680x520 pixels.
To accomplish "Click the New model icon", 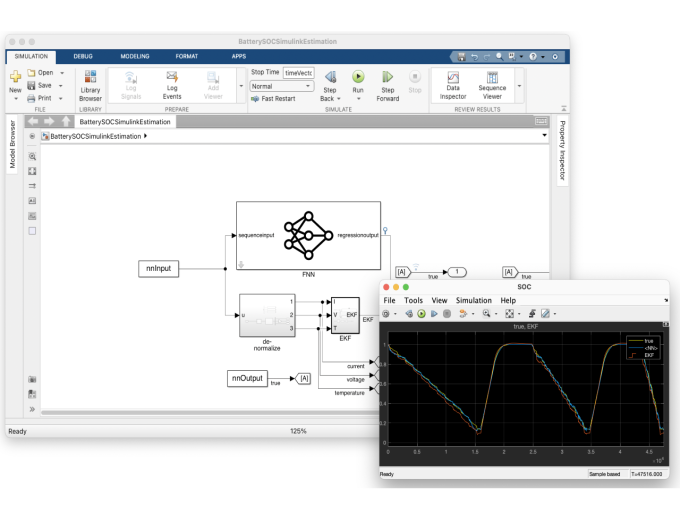I will [x=15, y=76].
